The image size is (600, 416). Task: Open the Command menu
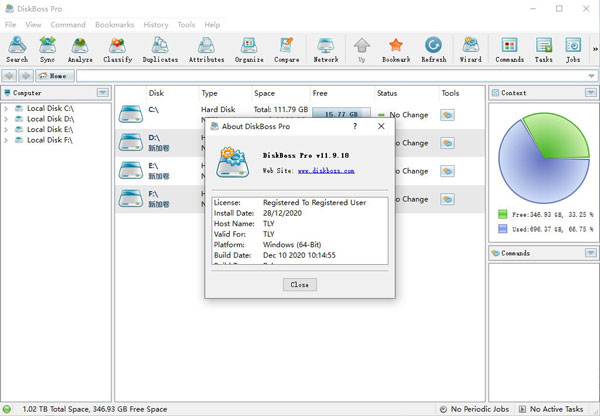pos(68,24)
